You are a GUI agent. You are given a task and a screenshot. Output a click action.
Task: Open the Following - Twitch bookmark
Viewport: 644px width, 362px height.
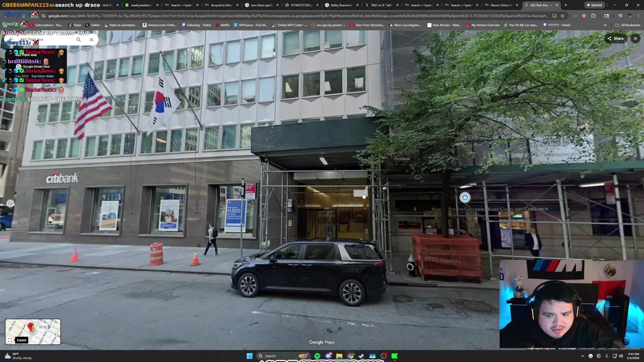[197, 25]
